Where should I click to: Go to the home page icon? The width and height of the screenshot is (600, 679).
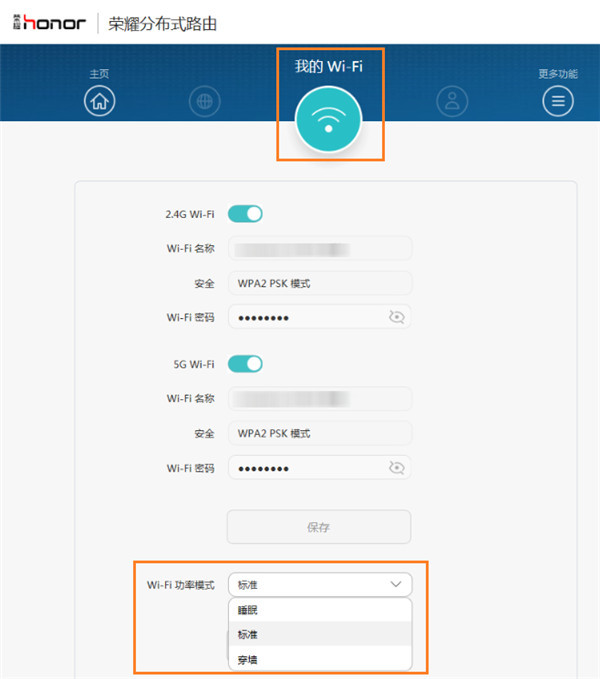point(100,101)
